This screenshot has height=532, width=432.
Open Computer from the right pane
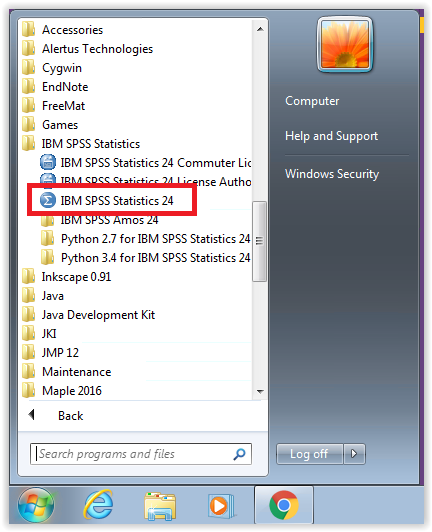(312, 101)
